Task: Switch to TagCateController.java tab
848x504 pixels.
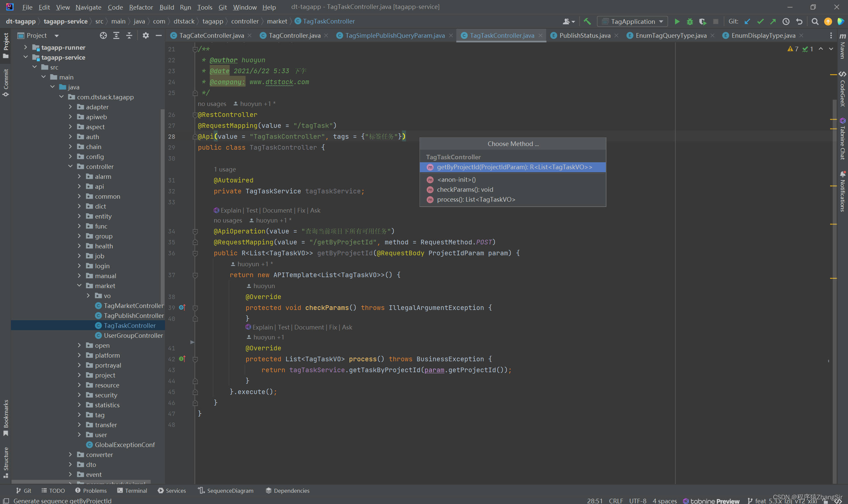Action: point(211,35)
